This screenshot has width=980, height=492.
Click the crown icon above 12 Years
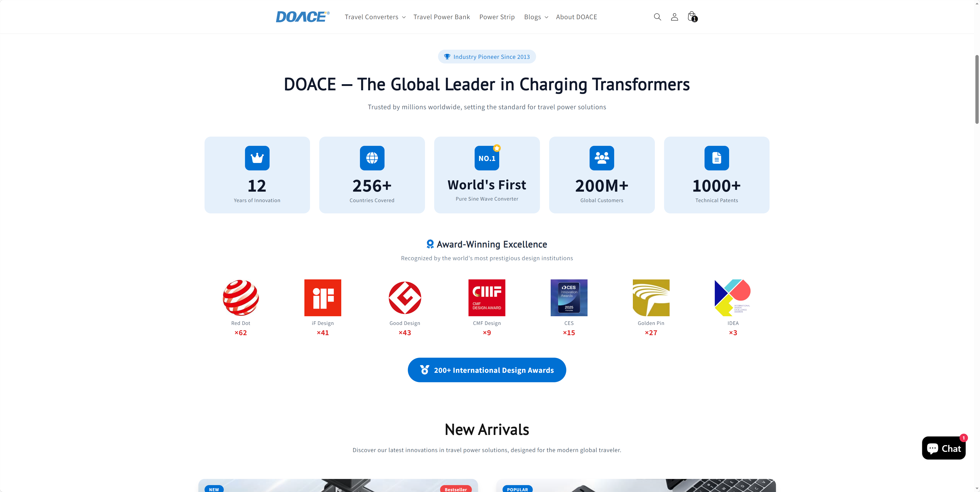point(257,158)
